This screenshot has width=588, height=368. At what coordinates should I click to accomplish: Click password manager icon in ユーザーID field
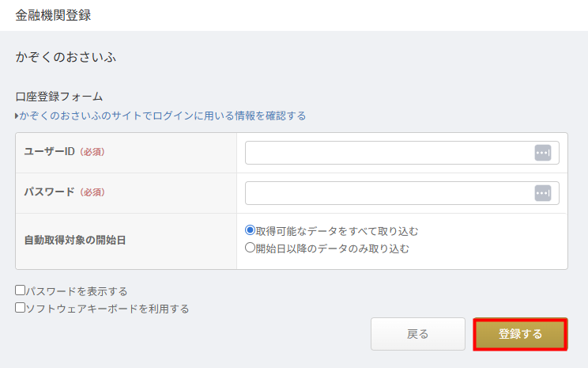tap(543, 153)
